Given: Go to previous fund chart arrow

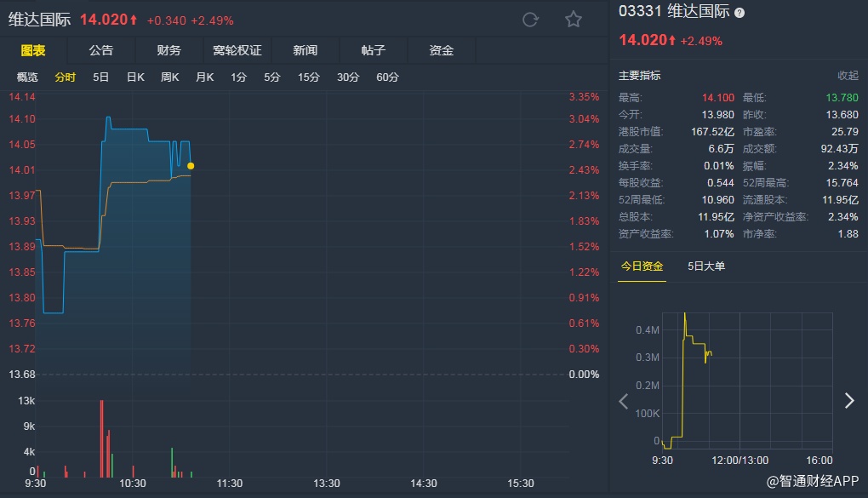Looking at the screenshot, I should point(624,401).
